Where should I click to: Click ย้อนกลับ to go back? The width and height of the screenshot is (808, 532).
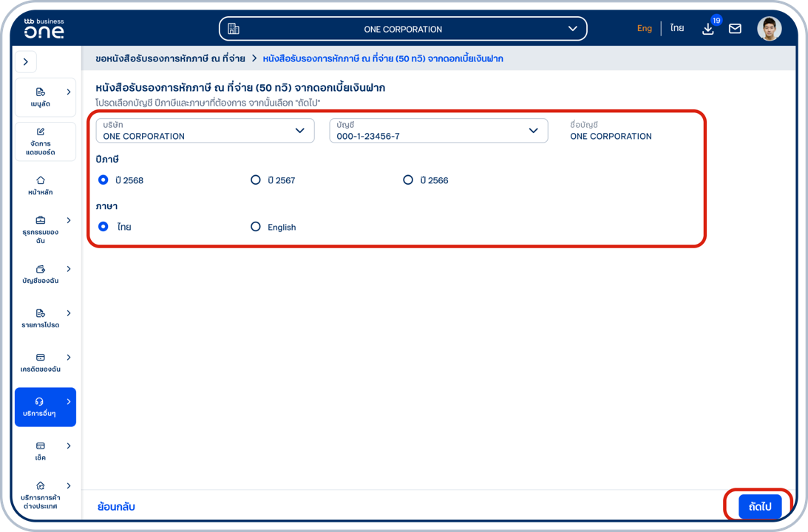tap(116, 507)
